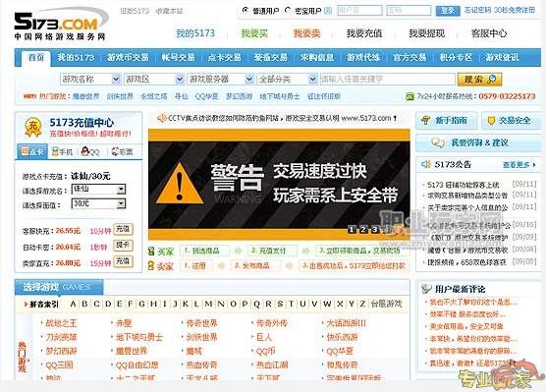Viewport: 546px width, 392px height.
Task: Open the 新手指南 beginner guide icon
Action: pos(425,121)
